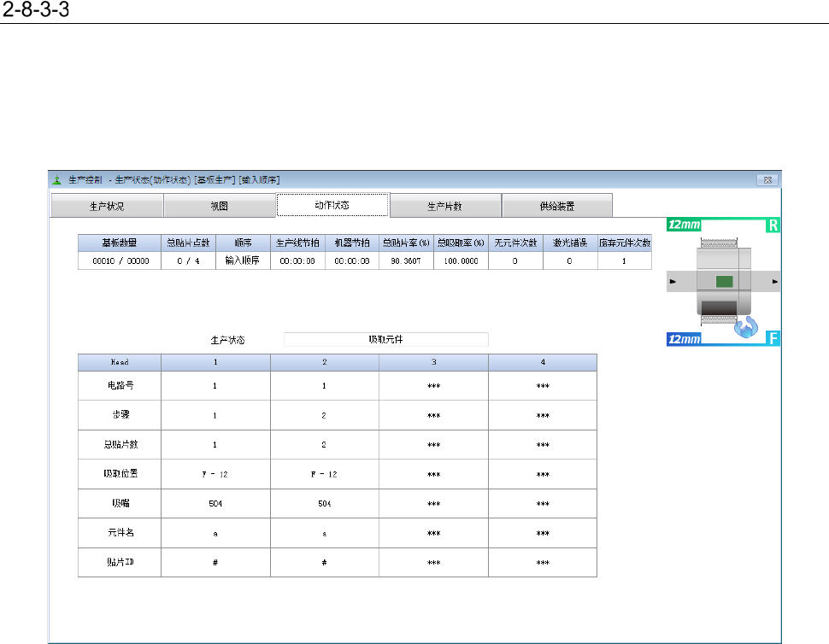
Task: Click the 504 nozzle cell under Head 1
Action: tap(215, 504)
